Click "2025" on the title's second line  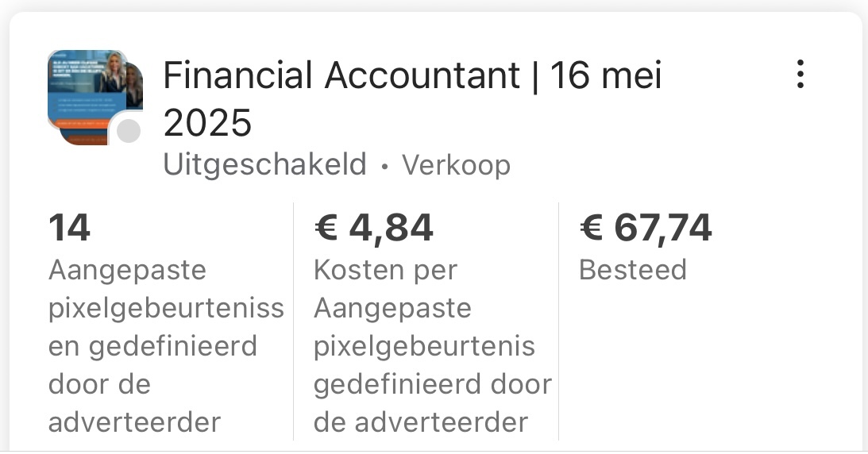coord(207,123)
